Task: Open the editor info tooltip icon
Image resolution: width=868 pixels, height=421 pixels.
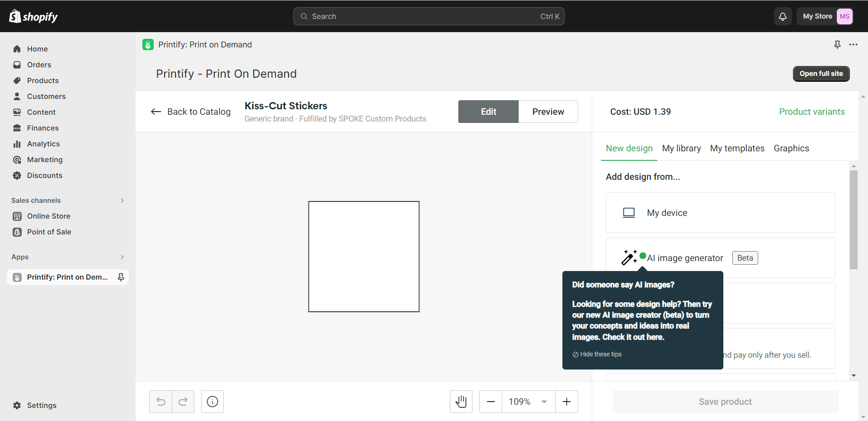Action: (x=212, y=401)
